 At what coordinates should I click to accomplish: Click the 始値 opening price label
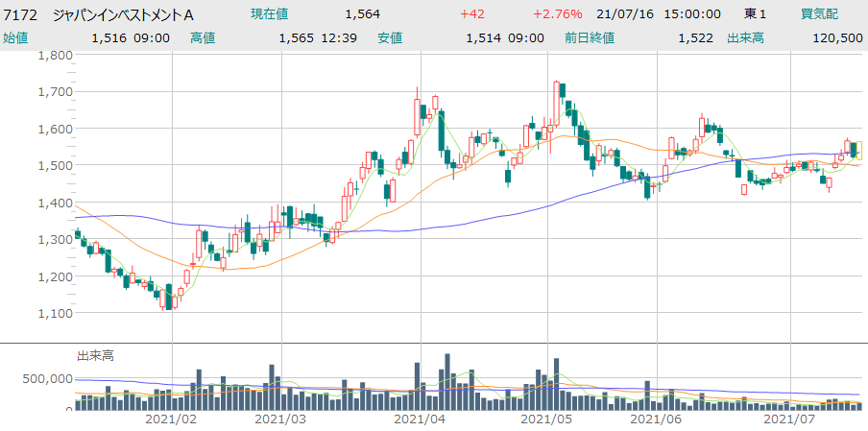[15, 37]
